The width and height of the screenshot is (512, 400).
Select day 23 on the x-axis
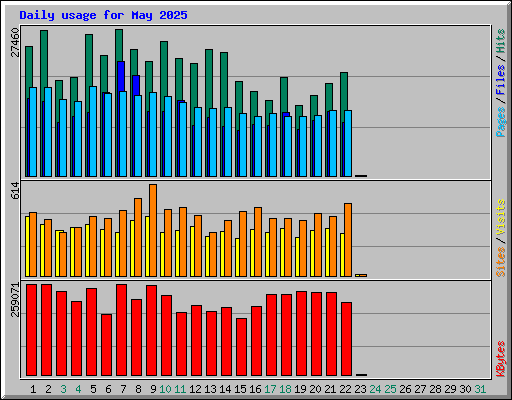360,389
